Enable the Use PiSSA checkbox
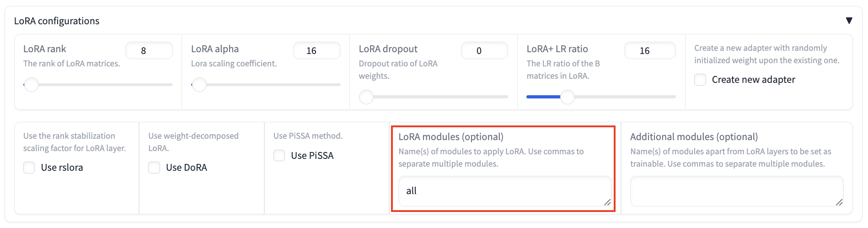This screenshot has width=868, height=228. tap(279, 156)
